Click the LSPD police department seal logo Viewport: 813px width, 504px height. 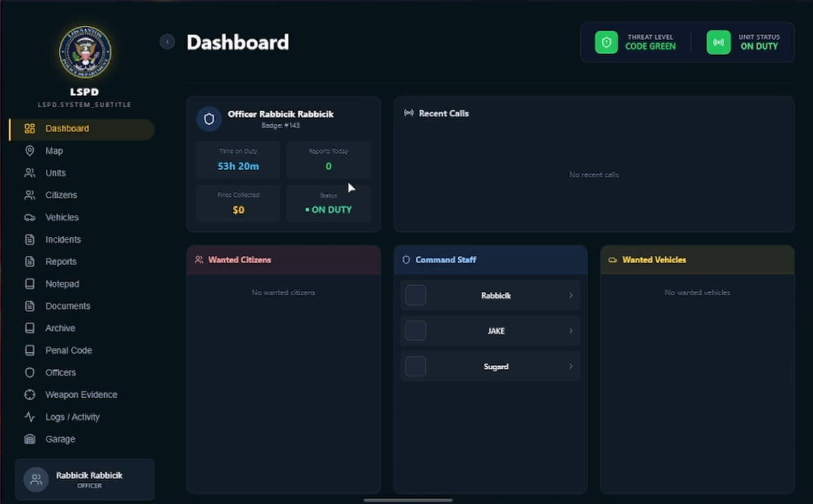click(x=85, y=52)
